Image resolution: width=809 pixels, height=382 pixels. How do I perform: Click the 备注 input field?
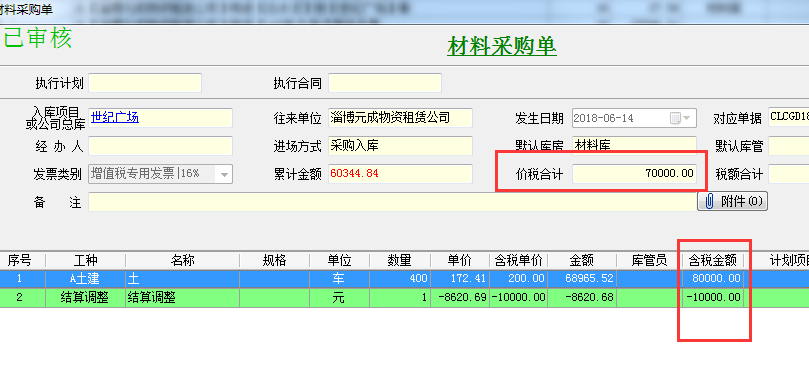pyautogui.click(x=393, y=202)
